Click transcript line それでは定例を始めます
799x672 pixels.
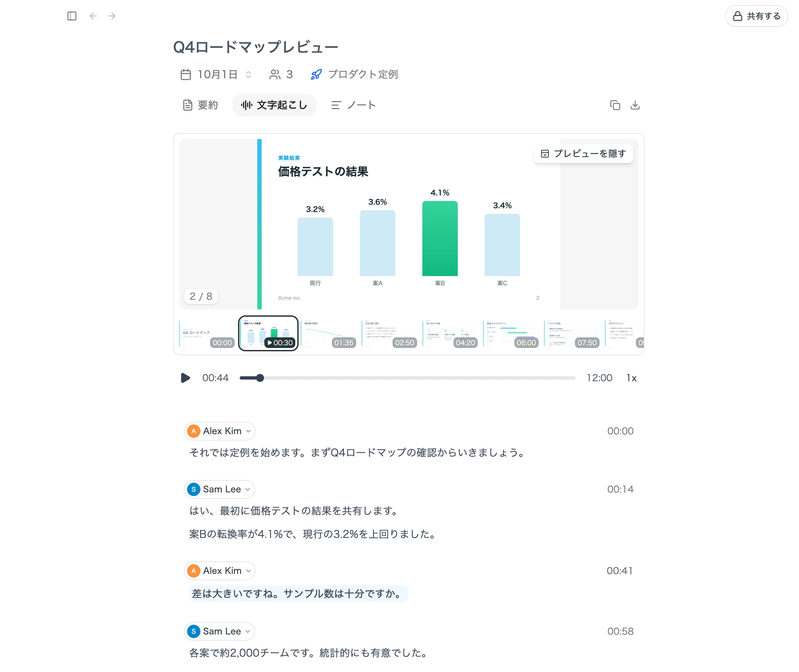pos(358,452)
